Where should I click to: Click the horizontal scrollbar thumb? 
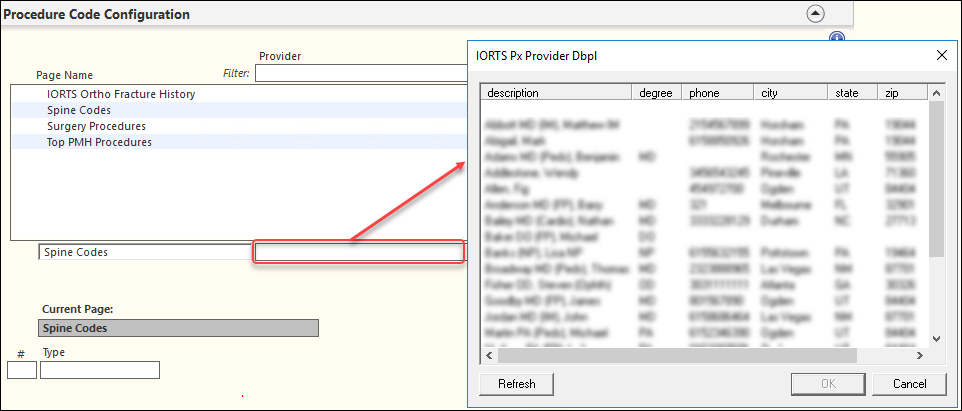click(677, 355)
